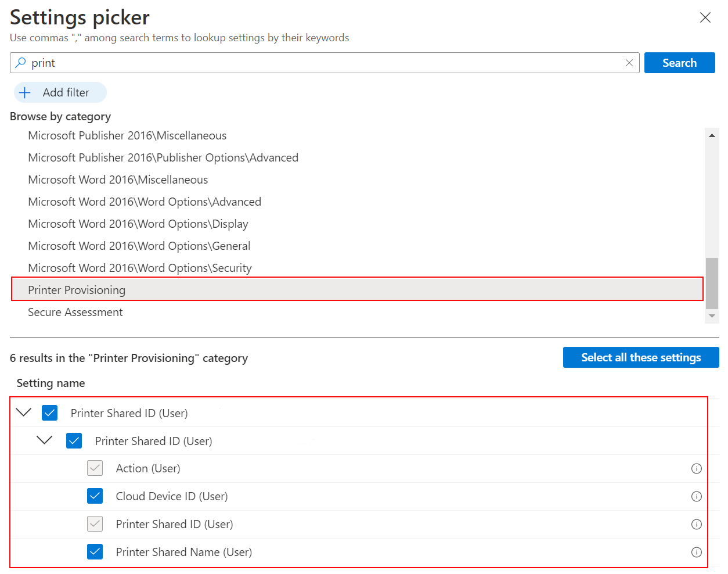Click Select all these settings
Image resolution: width=728 pixels, height=574 pixels.
(x=640, y=357)
